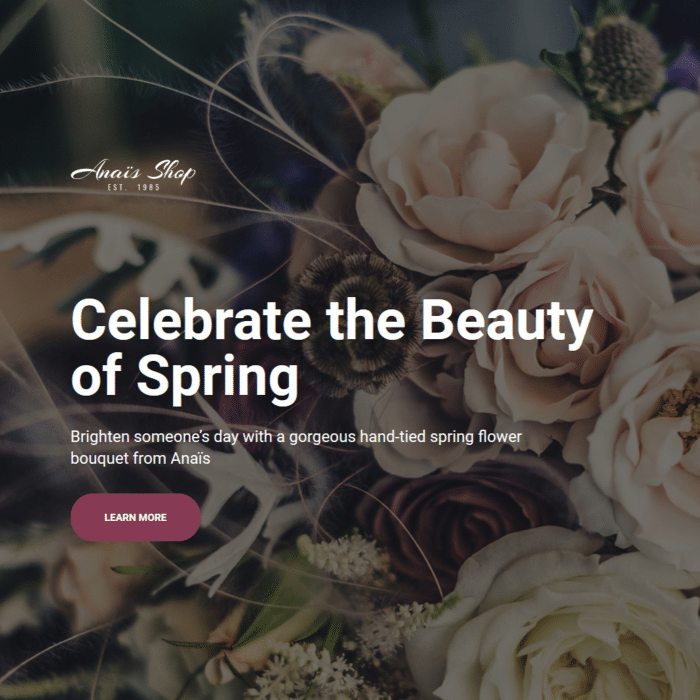Click the LEARN MORE button
The height and width of the screenshot is (700, 700).
pos(135,517)
